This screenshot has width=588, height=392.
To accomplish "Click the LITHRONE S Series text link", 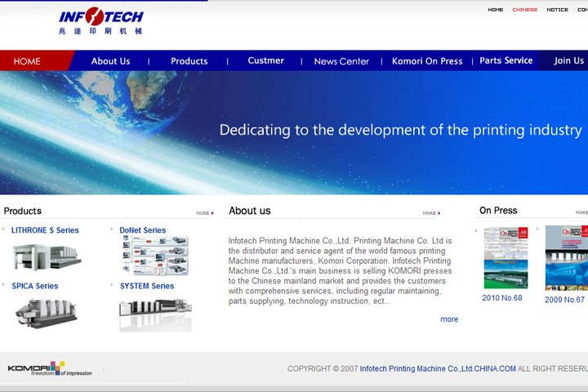I will pyautogui.click(x=45, y=230).
